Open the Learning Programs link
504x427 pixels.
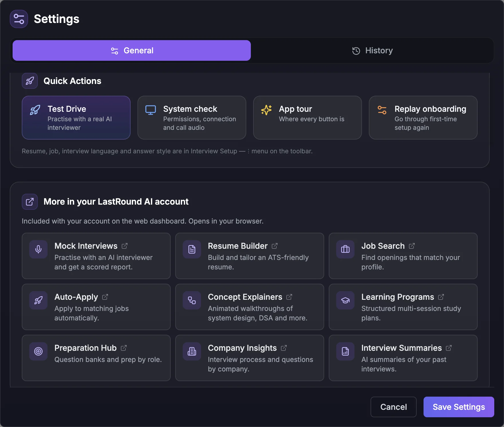pos(403,307)
